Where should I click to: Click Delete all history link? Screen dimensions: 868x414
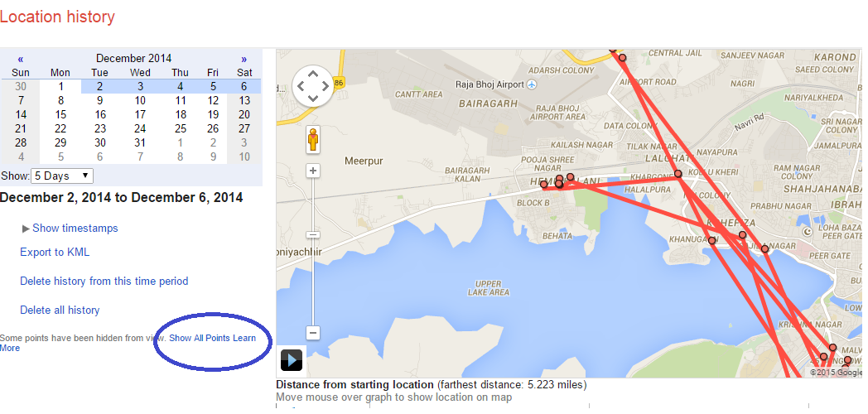coord(60,310)
